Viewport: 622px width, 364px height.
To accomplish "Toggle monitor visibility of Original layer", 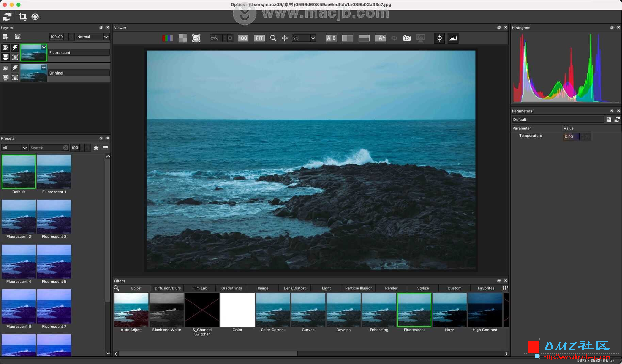I will point(5,78).
